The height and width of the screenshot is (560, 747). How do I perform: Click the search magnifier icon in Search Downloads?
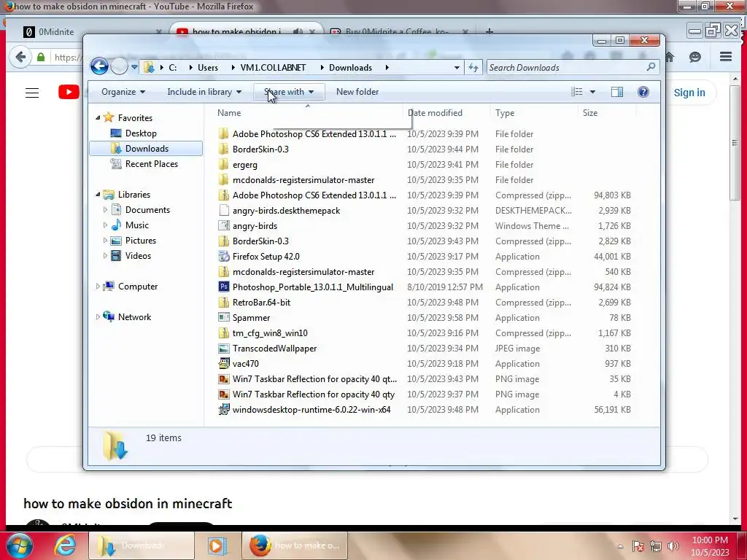[x=650, y=67]
